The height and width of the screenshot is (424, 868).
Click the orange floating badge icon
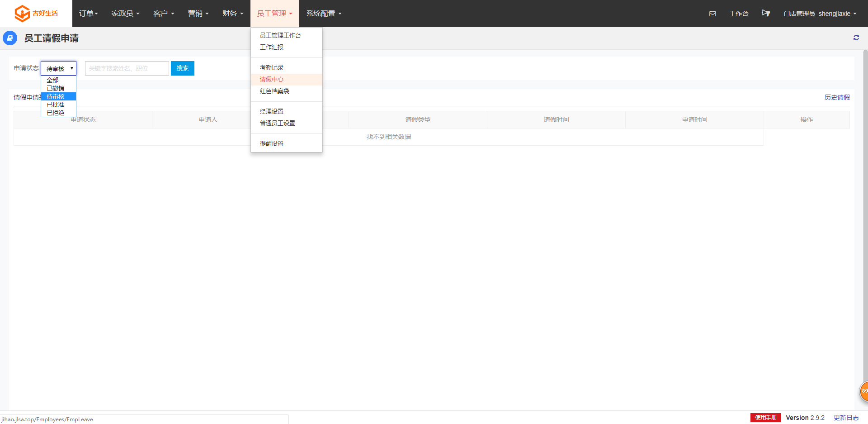pyautogui.click(x=864, y=391)
